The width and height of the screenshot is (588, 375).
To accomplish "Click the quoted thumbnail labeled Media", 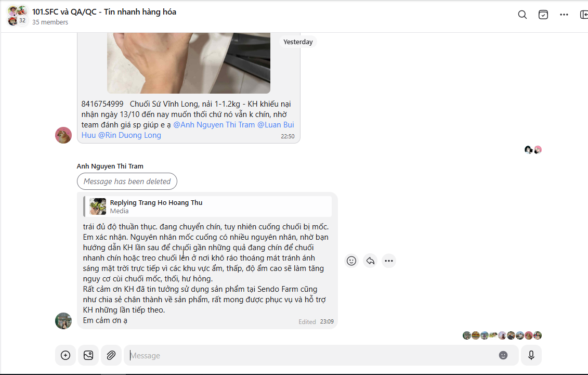I will pos(98,206).
